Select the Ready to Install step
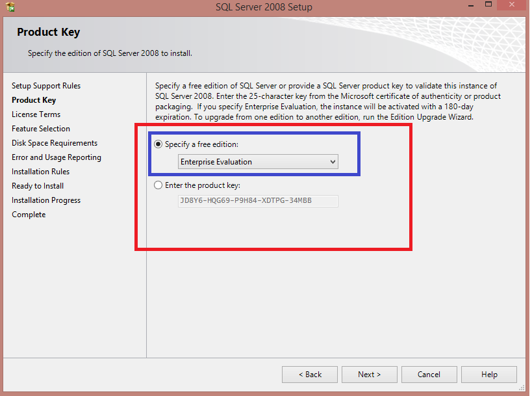The height and width of the screenshot is (396, 532). [x=38, y=186]
